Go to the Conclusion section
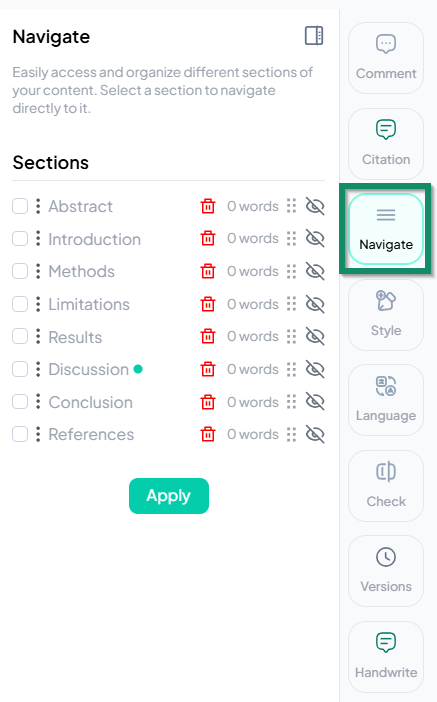The width and height of the screenshot is (437, 702). [x=90, y=402]
